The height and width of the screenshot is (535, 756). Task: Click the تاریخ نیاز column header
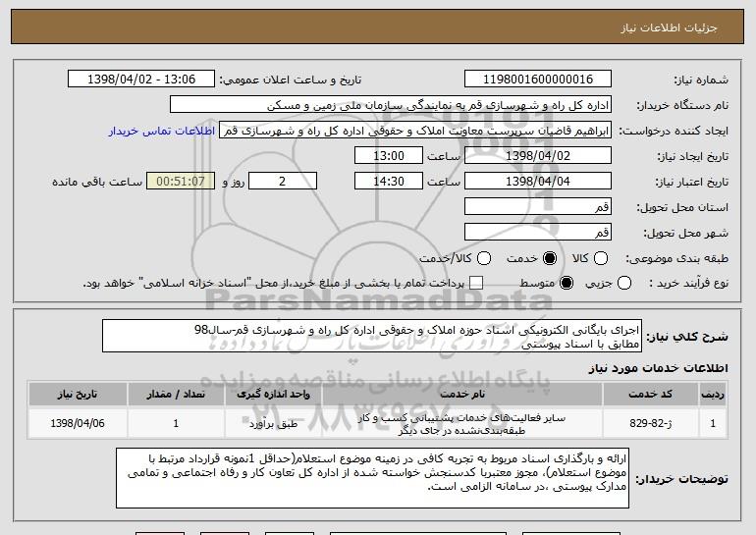pyautogui.click(x=78, y=395)
